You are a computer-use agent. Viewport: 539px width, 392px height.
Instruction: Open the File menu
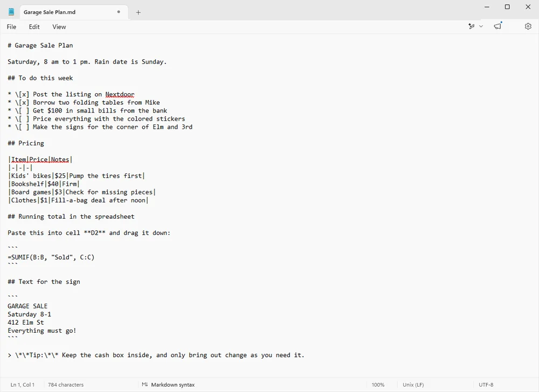(x=11, y=27)
